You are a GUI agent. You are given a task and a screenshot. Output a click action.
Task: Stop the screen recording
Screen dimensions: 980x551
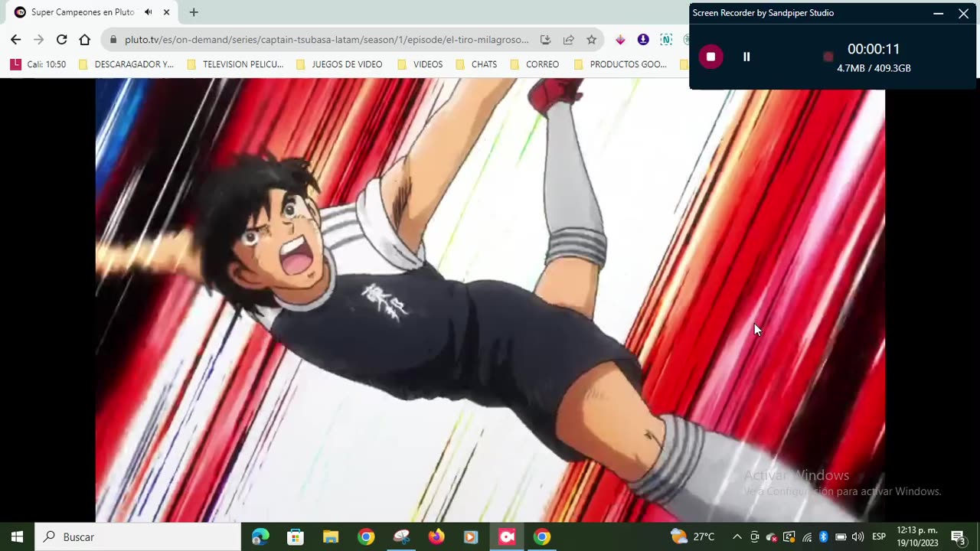click(710, 57)
